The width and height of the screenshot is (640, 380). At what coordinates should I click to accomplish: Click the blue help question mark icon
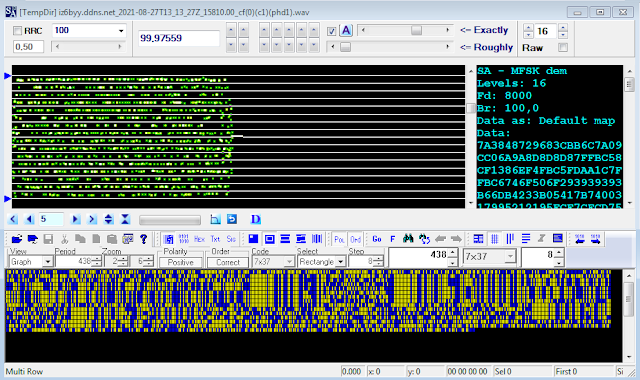click(143, 239)
